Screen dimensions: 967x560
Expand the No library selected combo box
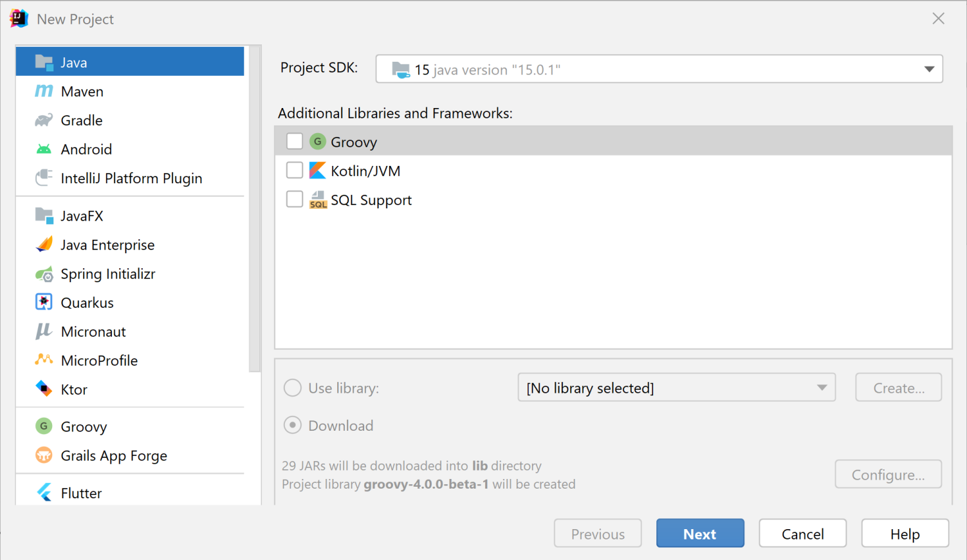677,388
